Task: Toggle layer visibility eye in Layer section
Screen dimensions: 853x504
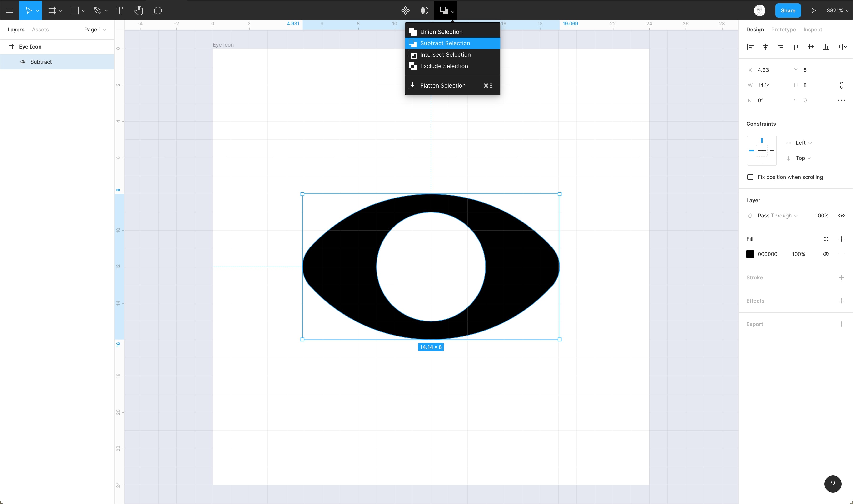Action: click(841, 216)
